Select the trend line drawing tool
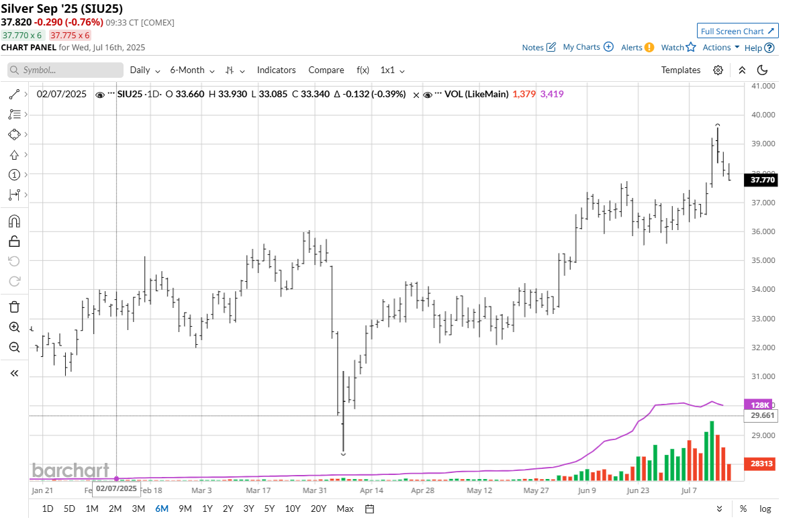This screenshot has height=532, width=797. pos(14,95)
